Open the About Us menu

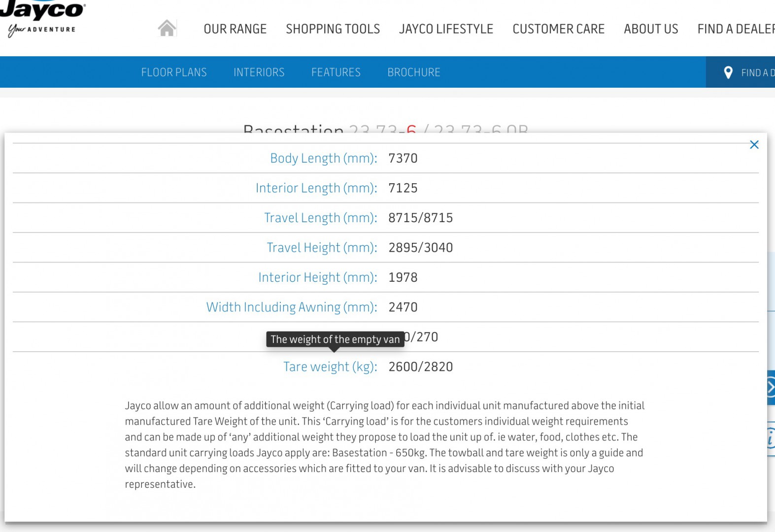[x=651, y=29]
